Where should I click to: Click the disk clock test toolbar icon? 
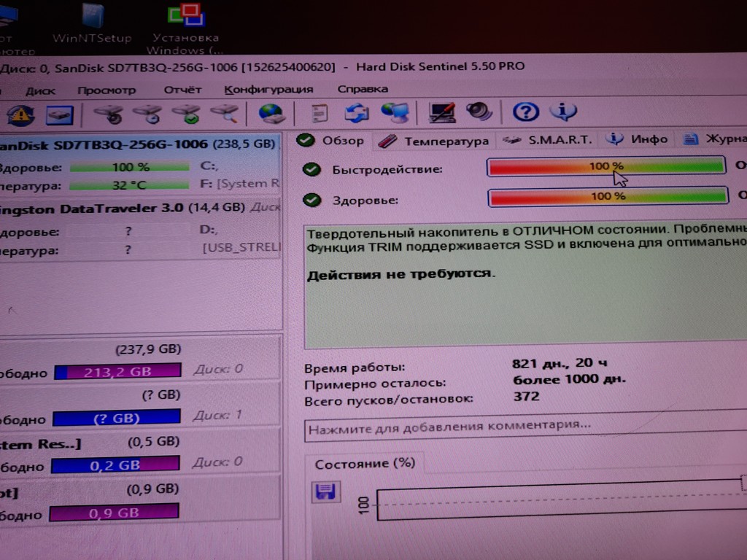(x=147, y=114)
